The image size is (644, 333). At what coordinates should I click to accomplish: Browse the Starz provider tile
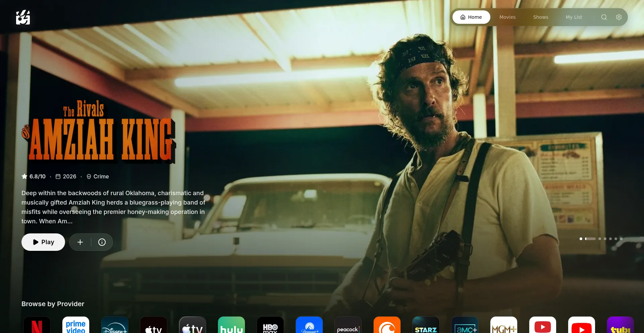click(426, 325)
